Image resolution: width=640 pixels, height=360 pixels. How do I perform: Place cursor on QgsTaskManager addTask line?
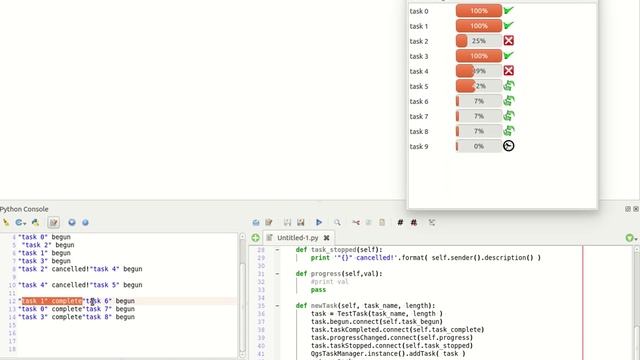(x=388, y=353)
